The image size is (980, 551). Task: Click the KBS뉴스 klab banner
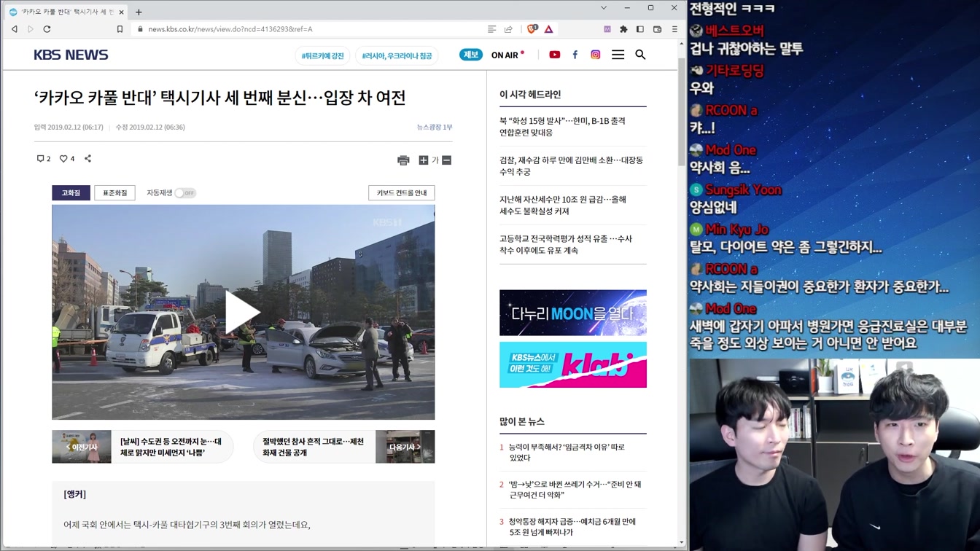(x=573, y=364)
